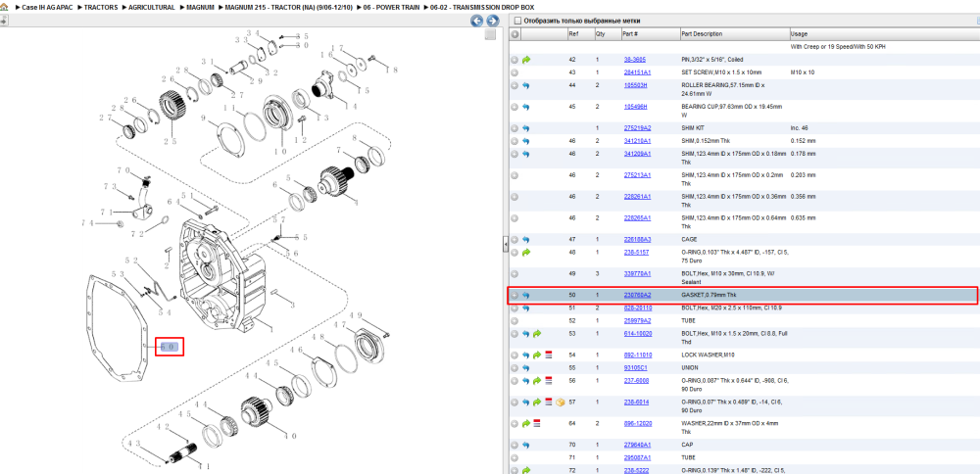Go to next diagram with right arrow
The image size is (980, 474).
[492, 22]
